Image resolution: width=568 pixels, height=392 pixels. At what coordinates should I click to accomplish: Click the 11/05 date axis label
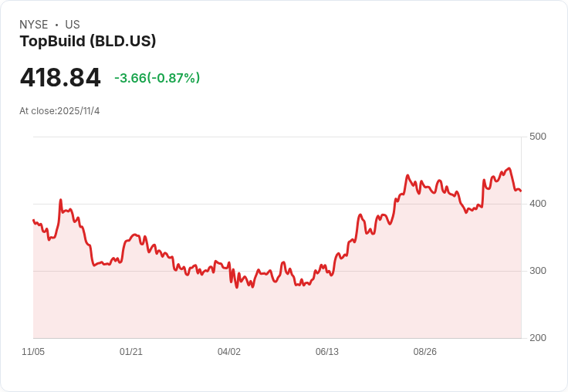click(x=33, y=351)
